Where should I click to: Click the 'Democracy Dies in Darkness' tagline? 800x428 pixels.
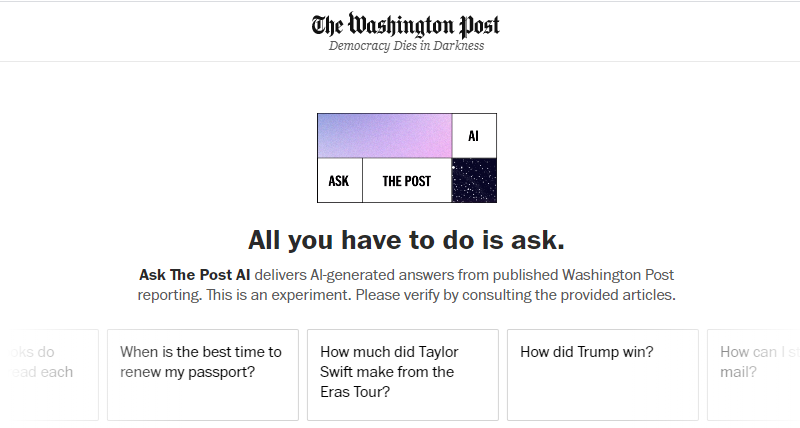point(406,46)
